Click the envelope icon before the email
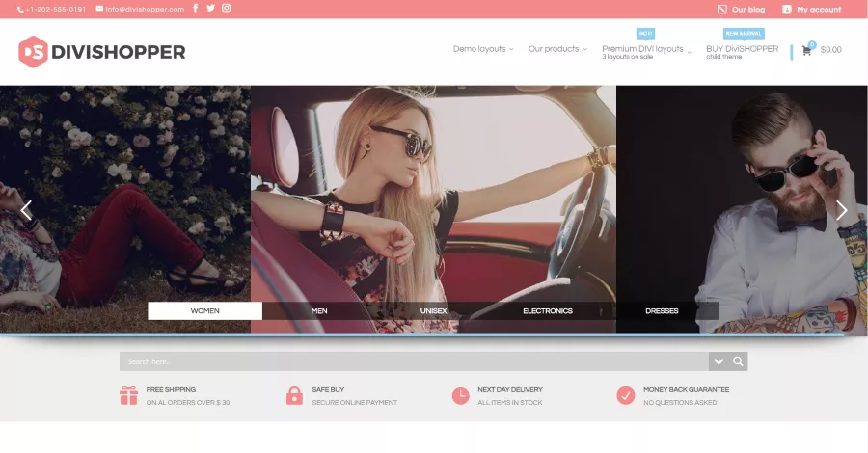Image resolution: width=868 pixels, height=453 pixels. pyautogui.click(x=99, y=9)
